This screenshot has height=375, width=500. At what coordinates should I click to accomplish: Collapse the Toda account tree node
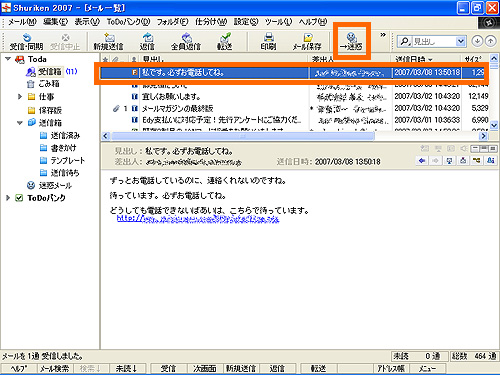click(x=8, y=59)
